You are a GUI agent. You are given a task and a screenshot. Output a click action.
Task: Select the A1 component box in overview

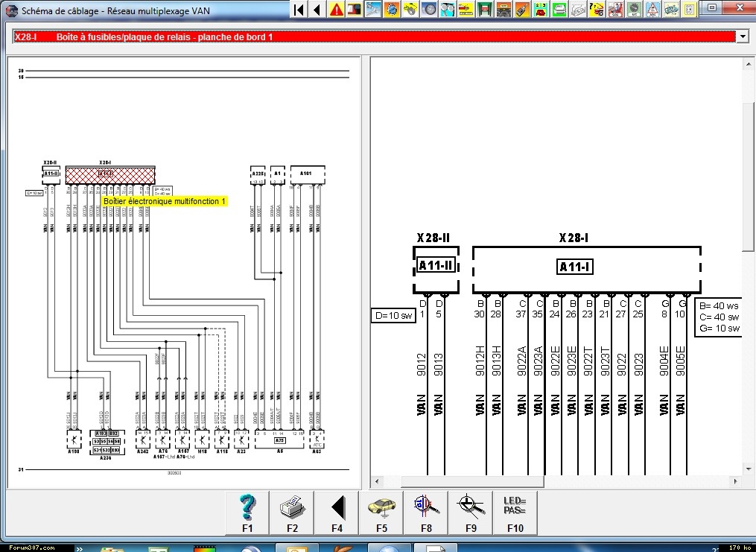coord(277,174)
